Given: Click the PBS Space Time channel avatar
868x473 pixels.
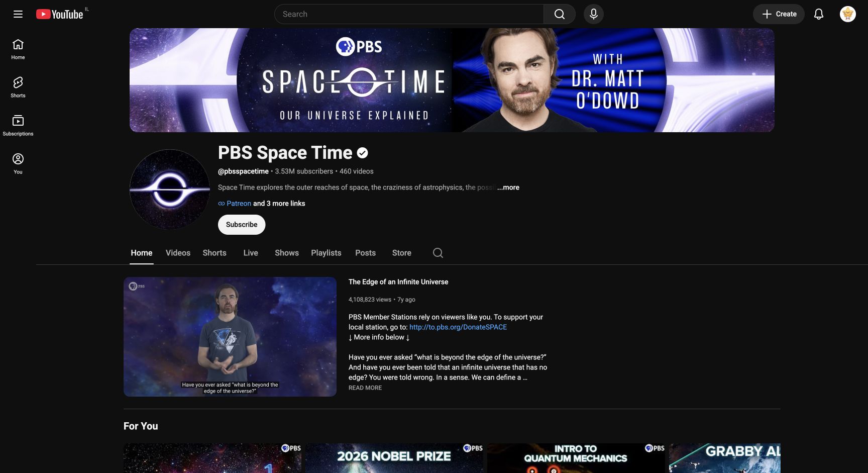Looking at the screenshot, I should pyautogui.click(x=170, y=190).
